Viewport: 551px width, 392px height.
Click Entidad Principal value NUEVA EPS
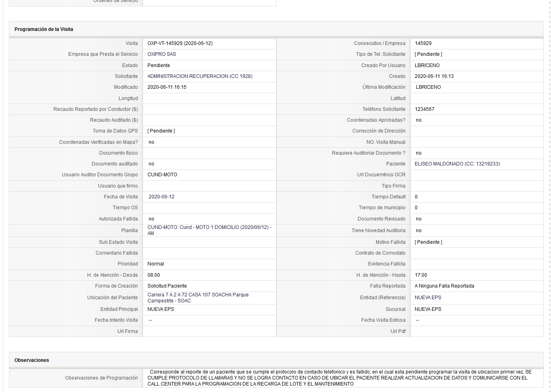coord(161,309)
